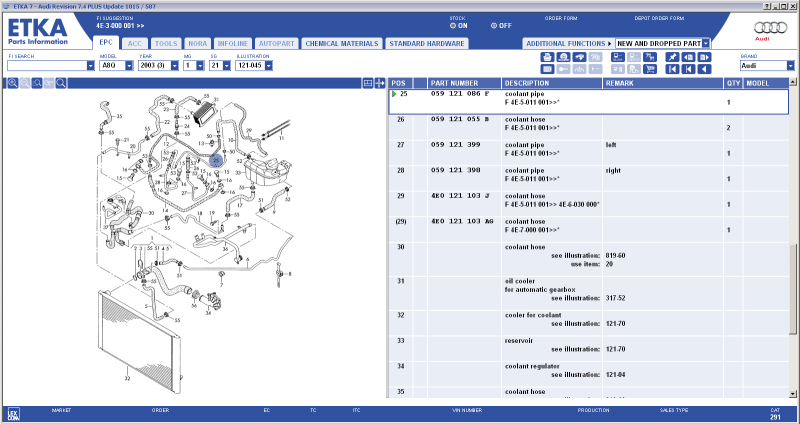800x424 pixels.
Task: Click the QTY column header
Action: pyautogui.click(x=733, y=83)
